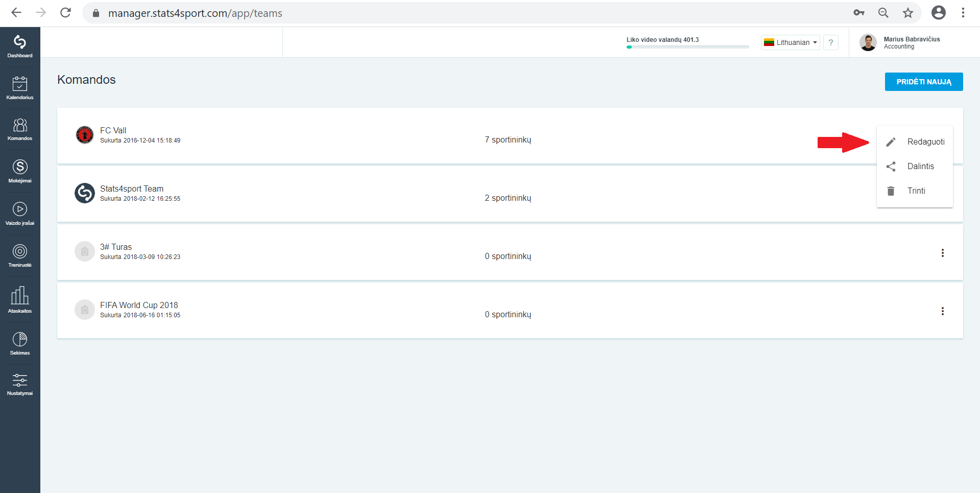Open Lithuanian language dropdown
980x493 pixels.
pos(791,42)
